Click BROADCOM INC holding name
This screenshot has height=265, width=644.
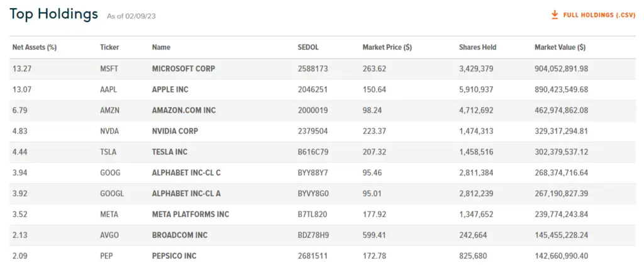coord(180,235)
